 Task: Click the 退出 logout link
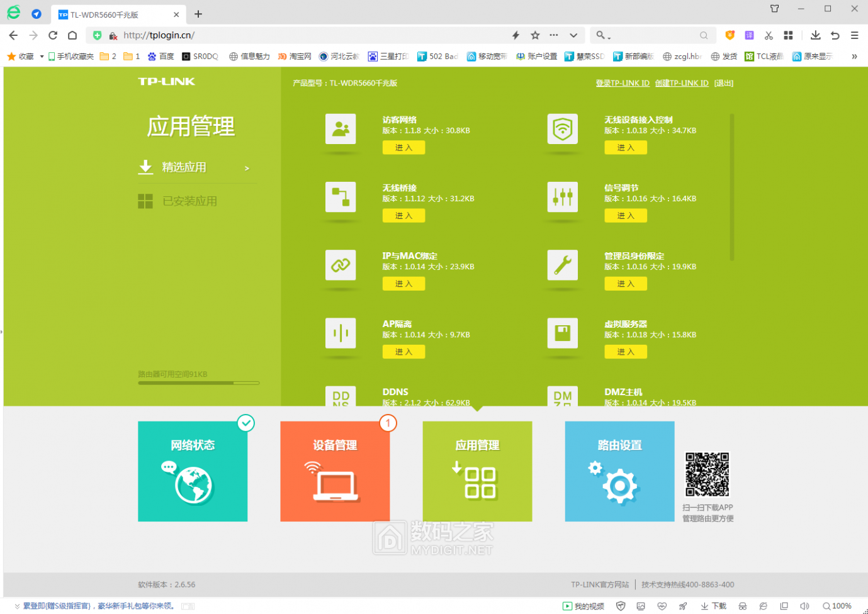pyautogui.click(x=723, y=83)
